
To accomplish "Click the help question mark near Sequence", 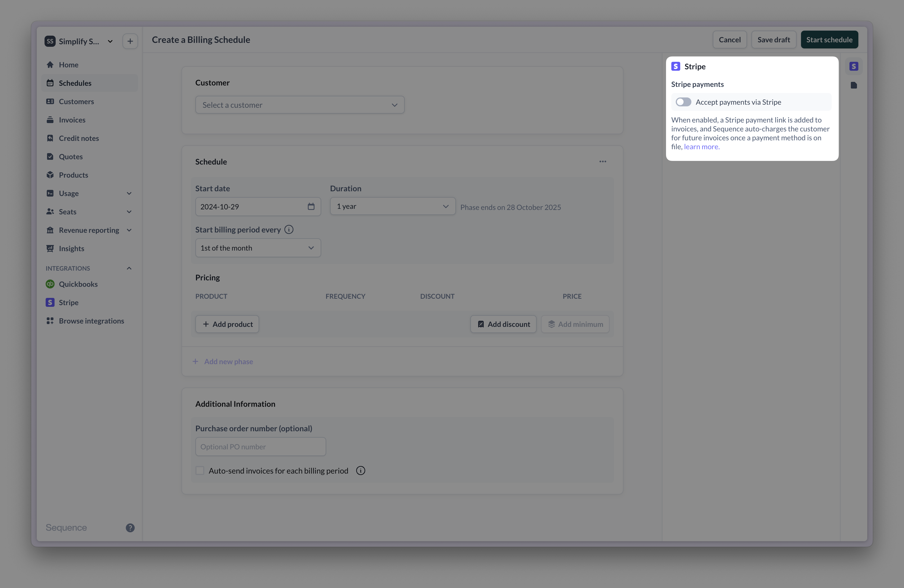I will coord(130,528).
